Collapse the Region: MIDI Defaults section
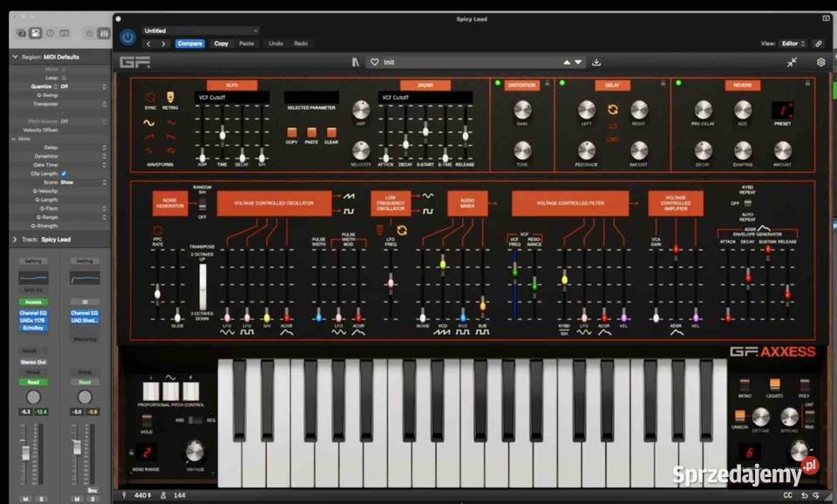 pyautogui.click(x=14, y=56)
